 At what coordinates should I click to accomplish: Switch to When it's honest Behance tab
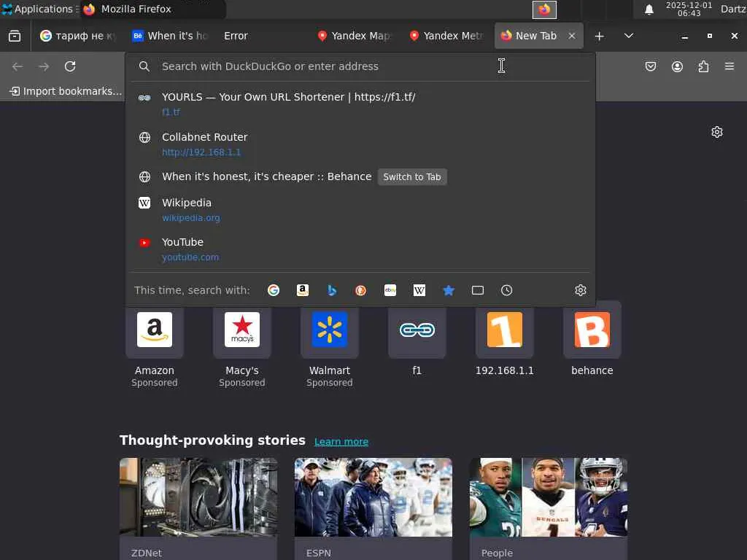point(170,36)
